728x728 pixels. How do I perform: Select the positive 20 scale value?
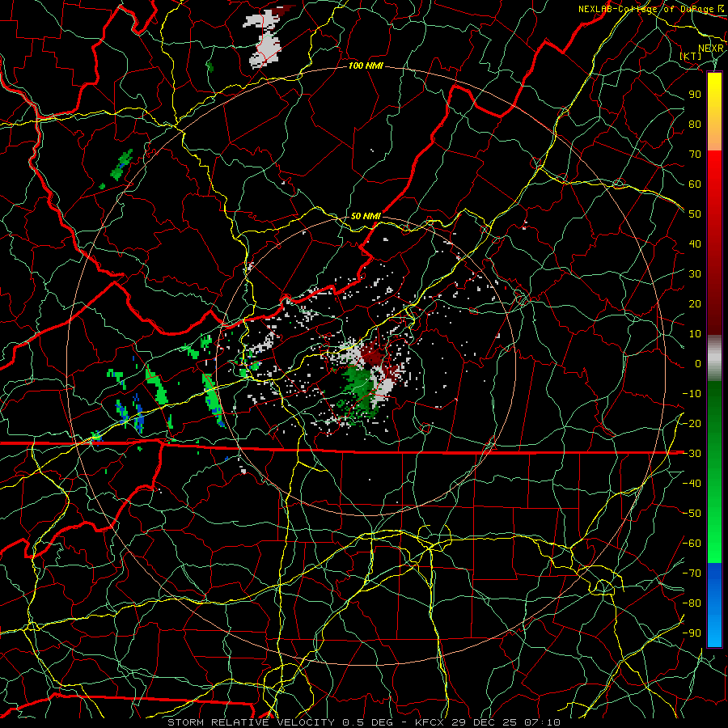[695, 304]
